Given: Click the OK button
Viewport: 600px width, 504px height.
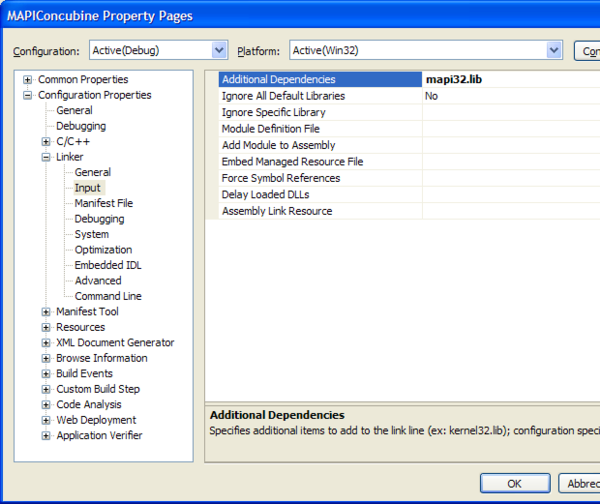Looking at the screenshot, I should [x=514, y=483].
